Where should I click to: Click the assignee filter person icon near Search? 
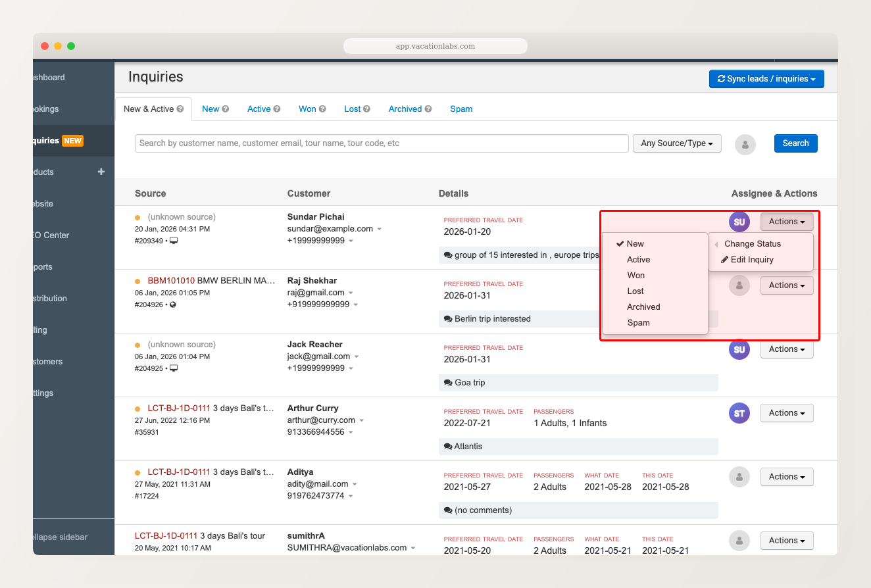click(x=745, y=143)
